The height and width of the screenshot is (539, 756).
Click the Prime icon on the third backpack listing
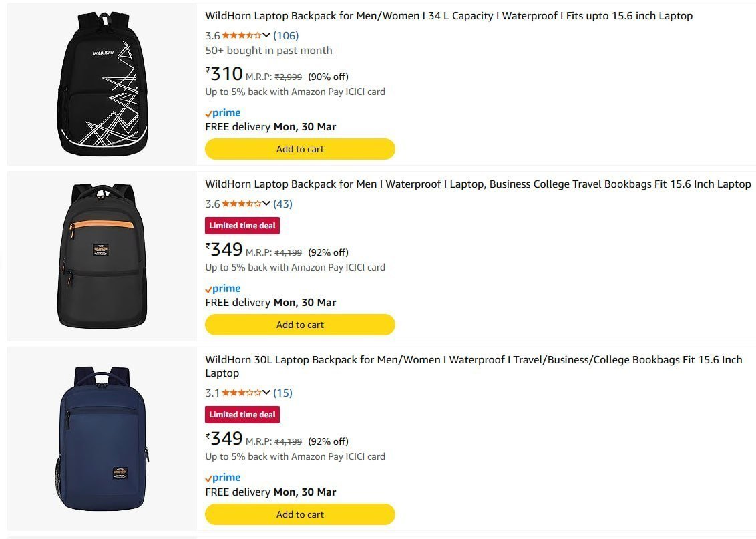222,477
